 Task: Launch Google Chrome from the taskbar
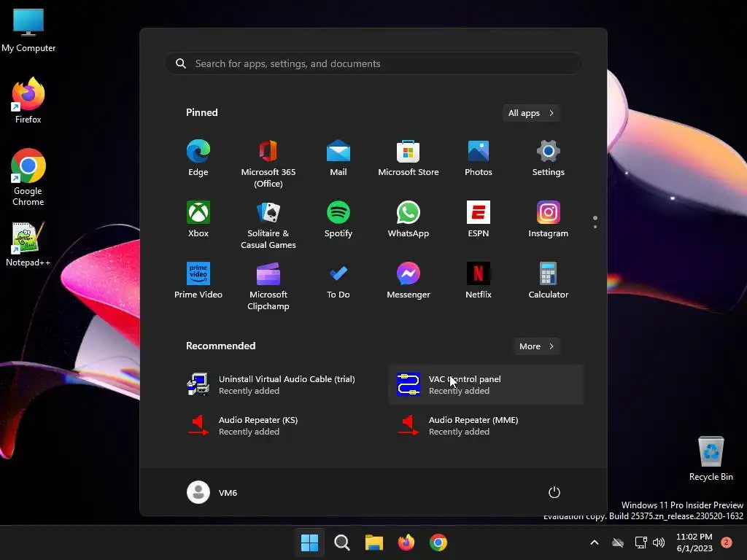(x=438, y=542)
